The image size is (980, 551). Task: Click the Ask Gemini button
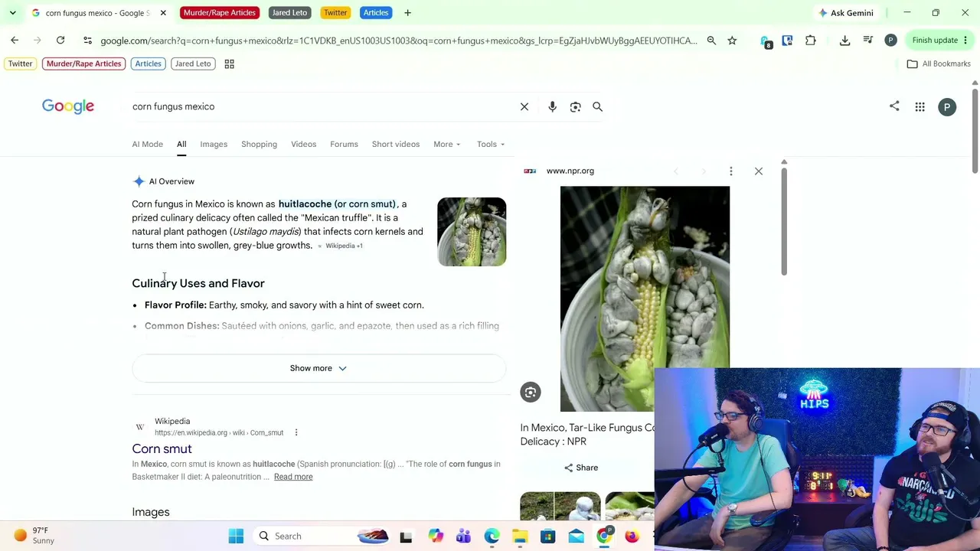click(846, 12)
